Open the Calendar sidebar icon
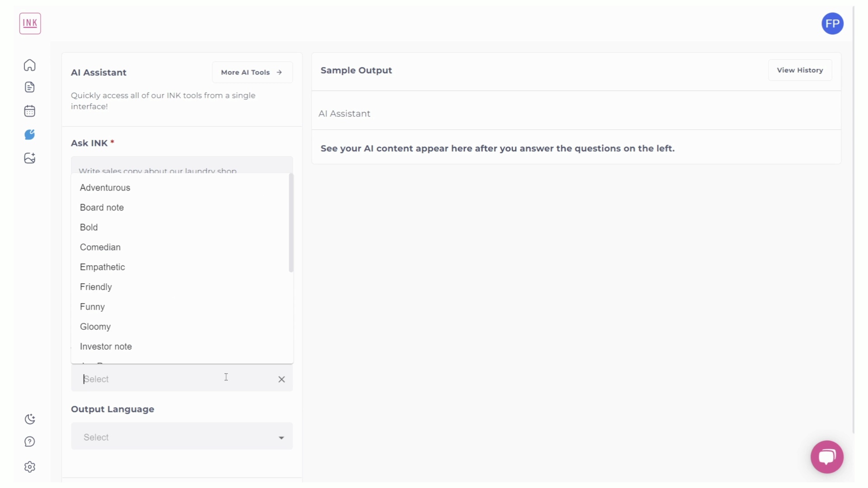868x488 pixels. [29, 111]
